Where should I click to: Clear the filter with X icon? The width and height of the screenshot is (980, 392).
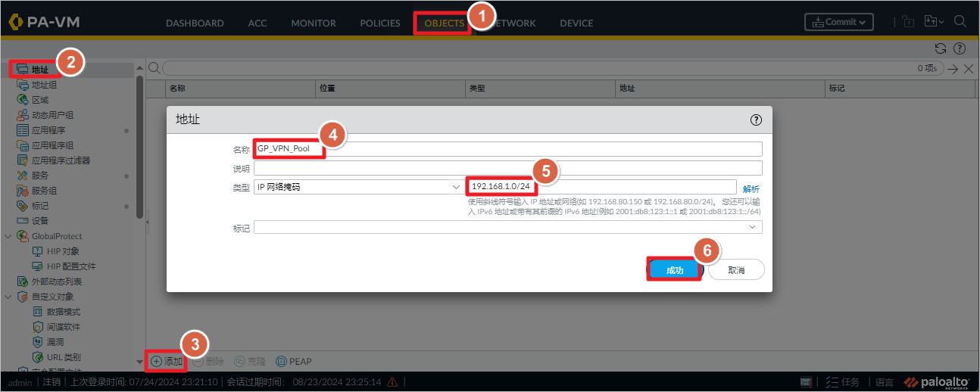(969, 69)
